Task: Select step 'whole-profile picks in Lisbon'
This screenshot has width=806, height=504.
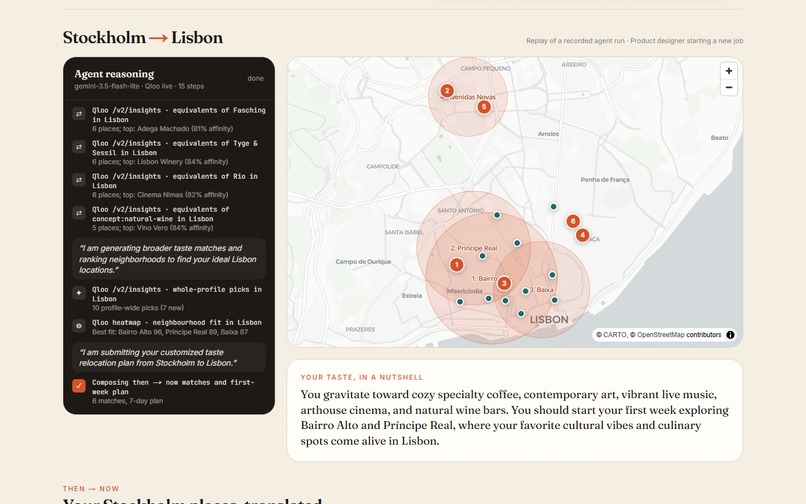Action: click(x=169, y=298)
